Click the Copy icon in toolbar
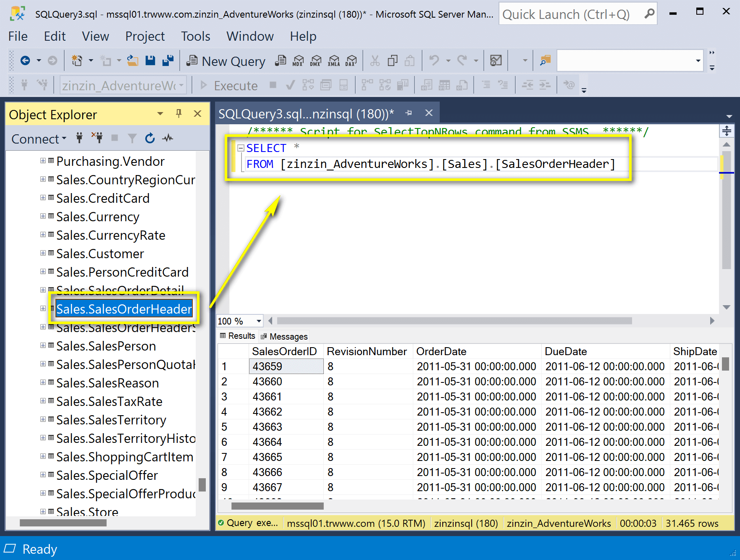Image resolution: width=740 pixels, height=560 pixels. tap(393, 61)
